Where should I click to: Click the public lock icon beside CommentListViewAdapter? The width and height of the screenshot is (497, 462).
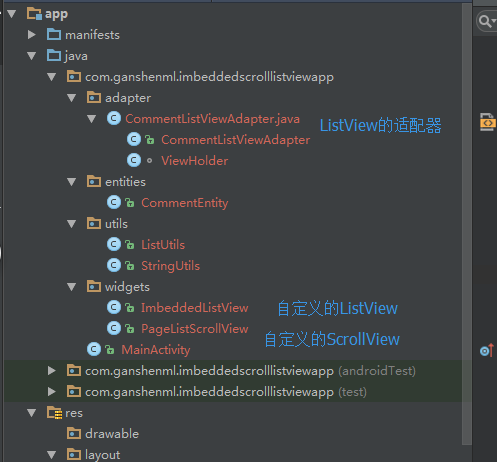[x=150, y=140]
